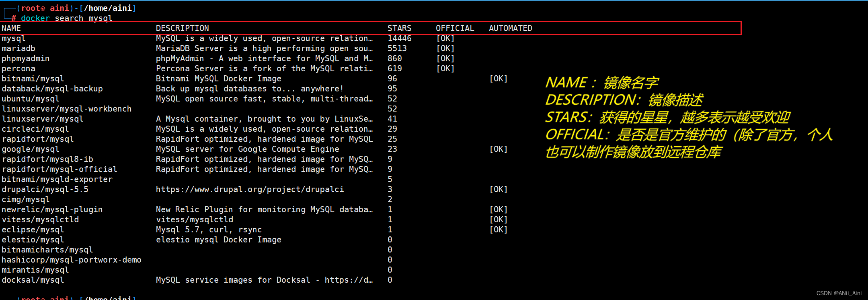The width and height of the screenshot is (868, 300).
Task: Click the [OK] automated flag for google/mysql
Action: [499, 149]
